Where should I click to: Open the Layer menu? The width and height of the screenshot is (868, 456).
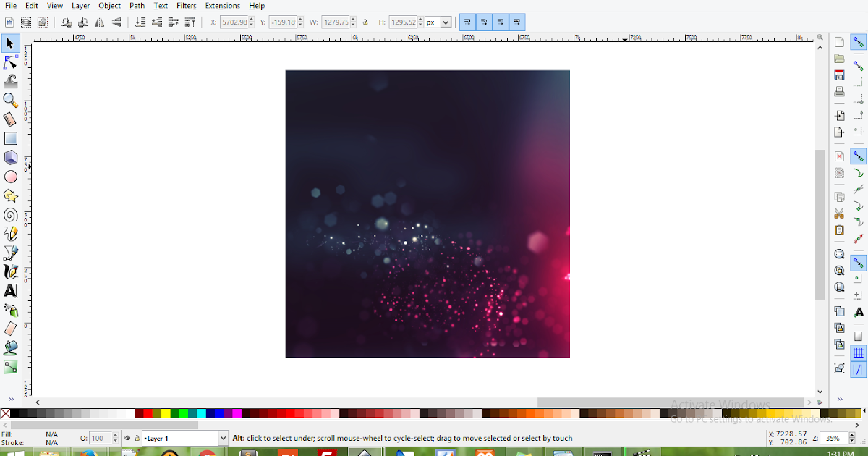80,6
